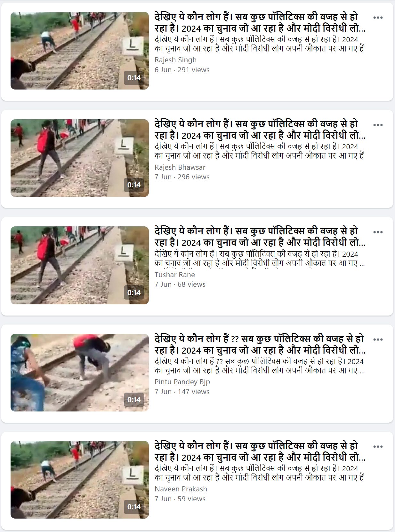Open the bold title of the 291-views video
395x532 pixels.
coord(260,22)
